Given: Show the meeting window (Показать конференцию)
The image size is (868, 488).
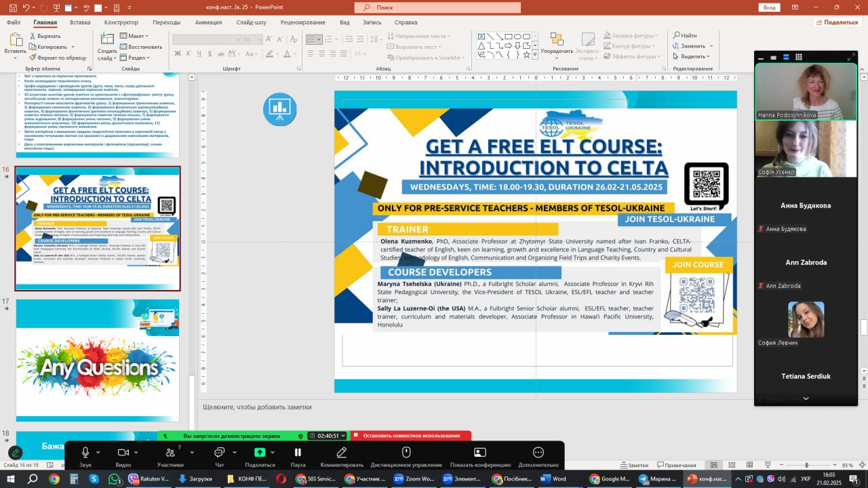Looking at the screenshot, I should tap(480, 456).
